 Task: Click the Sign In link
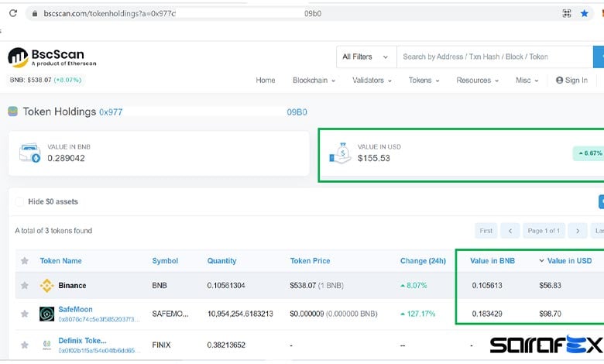(x=571, y=80)
